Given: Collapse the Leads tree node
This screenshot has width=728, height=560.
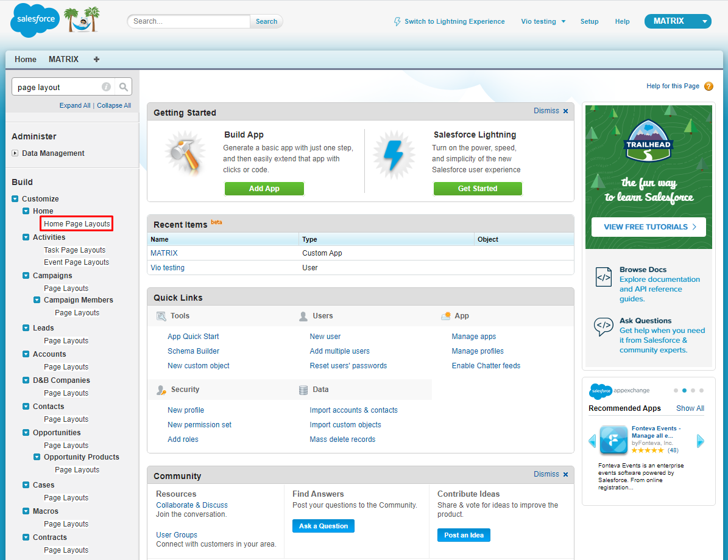Looking at the screenshot, I should pyautogui.click(x=26, y=328).
